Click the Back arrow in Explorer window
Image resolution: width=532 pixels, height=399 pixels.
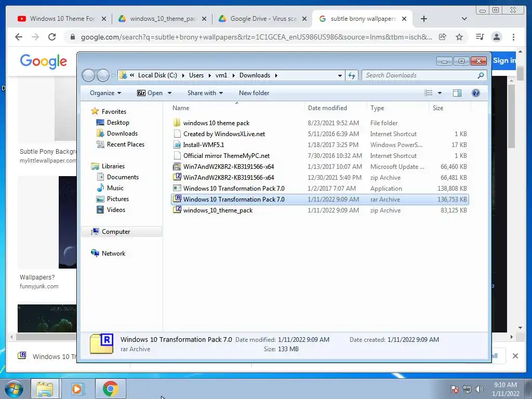[x=88, y=75]
